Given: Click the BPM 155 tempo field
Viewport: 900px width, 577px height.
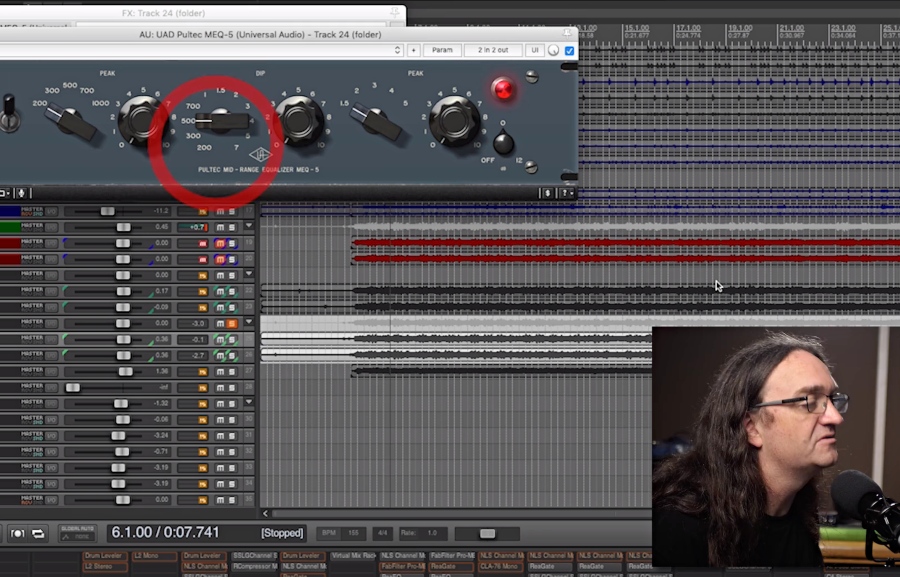Looking at the screenshot, I should tap(341, 533).
